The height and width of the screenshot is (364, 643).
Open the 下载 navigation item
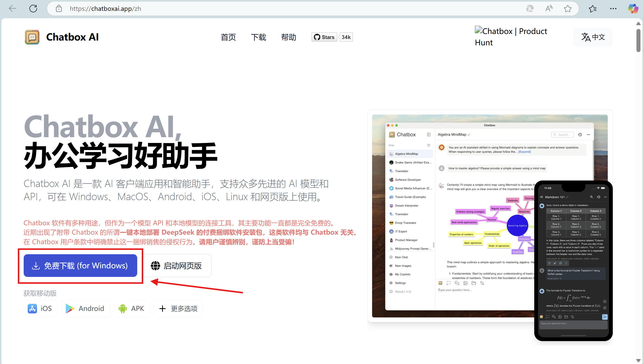pyautogui.click(x=258, y=37)
